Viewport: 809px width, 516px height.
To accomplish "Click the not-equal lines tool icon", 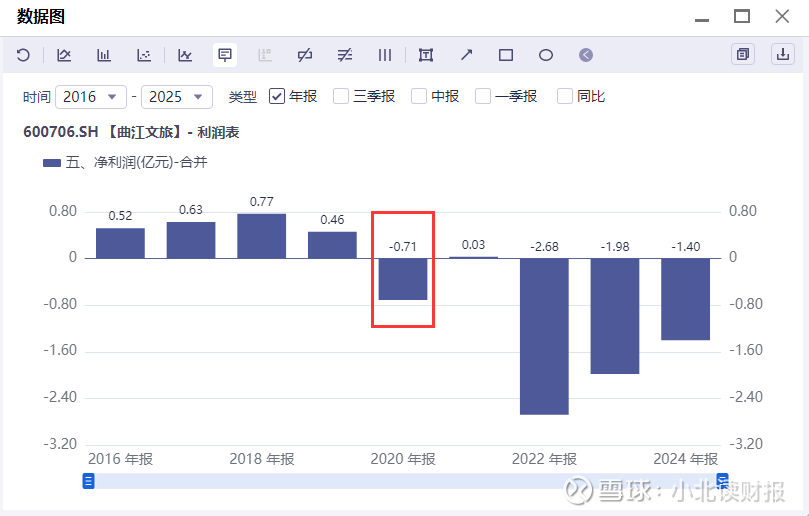I will (x=345, y=55).
